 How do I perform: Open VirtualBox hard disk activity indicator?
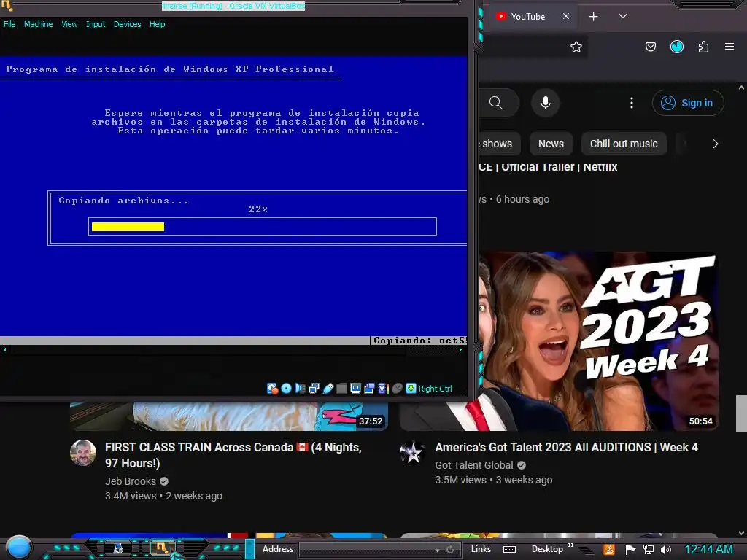[x=272, y=389]
